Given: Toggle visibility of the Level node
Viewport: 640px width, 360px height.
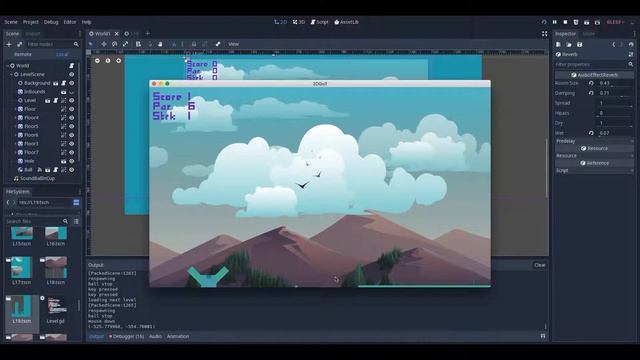Looking at the screenshot, I should 72,100.
